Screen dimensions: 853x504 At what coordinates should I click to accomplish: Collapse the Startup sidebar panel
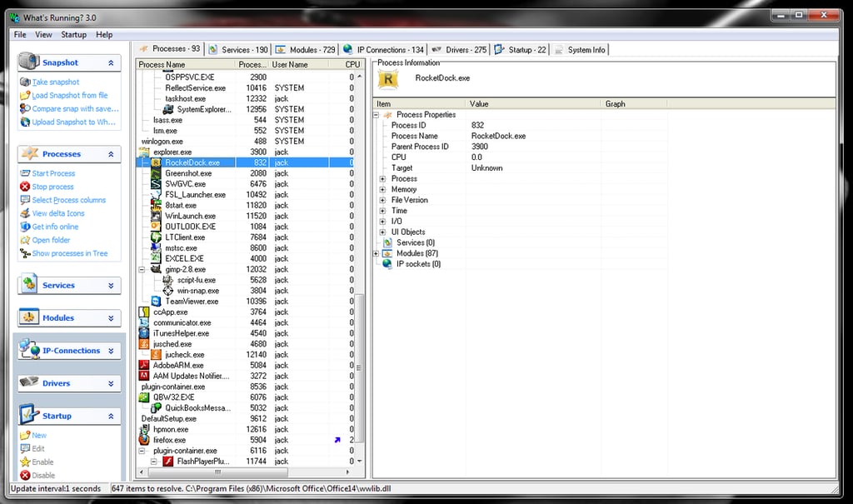[111, 416]
